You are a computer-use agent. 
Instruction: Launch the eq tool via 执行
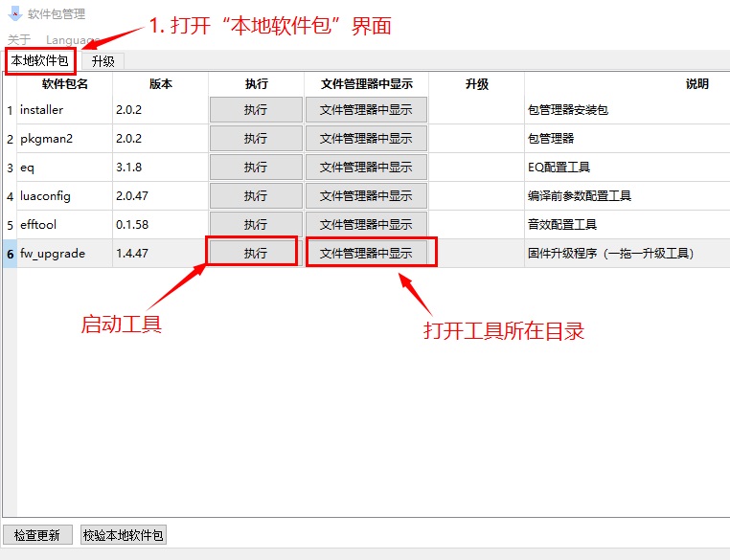tap(256, 168)
